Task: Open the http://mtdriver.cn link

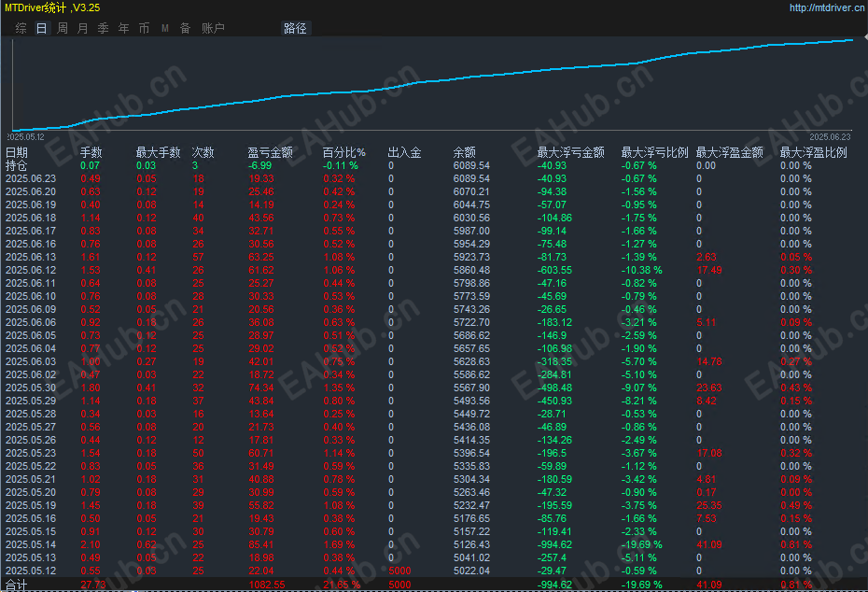Action: click(827, 7)
